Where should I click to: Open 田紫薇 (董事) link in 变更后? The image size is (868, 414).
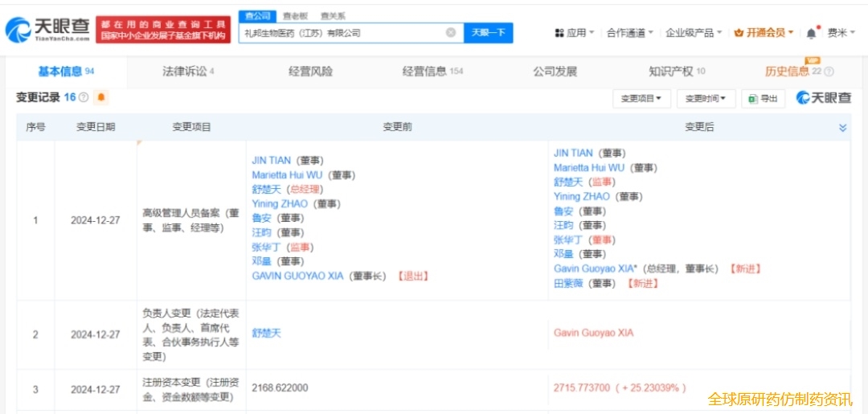[x=568, y=283]
